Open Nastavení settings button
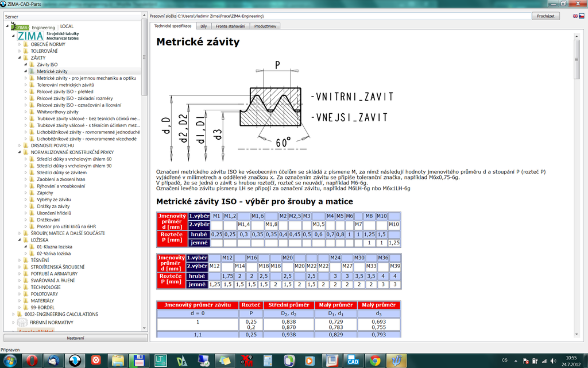 (75, 338)
